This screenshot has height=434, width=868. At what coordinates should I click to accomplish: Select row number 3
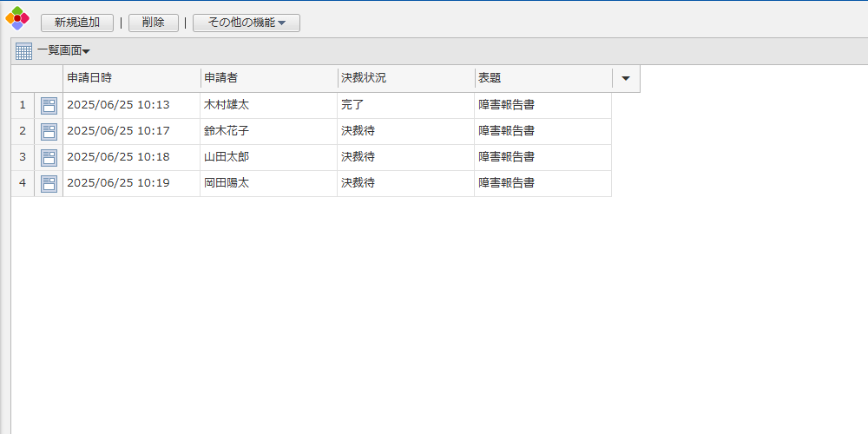23,158
